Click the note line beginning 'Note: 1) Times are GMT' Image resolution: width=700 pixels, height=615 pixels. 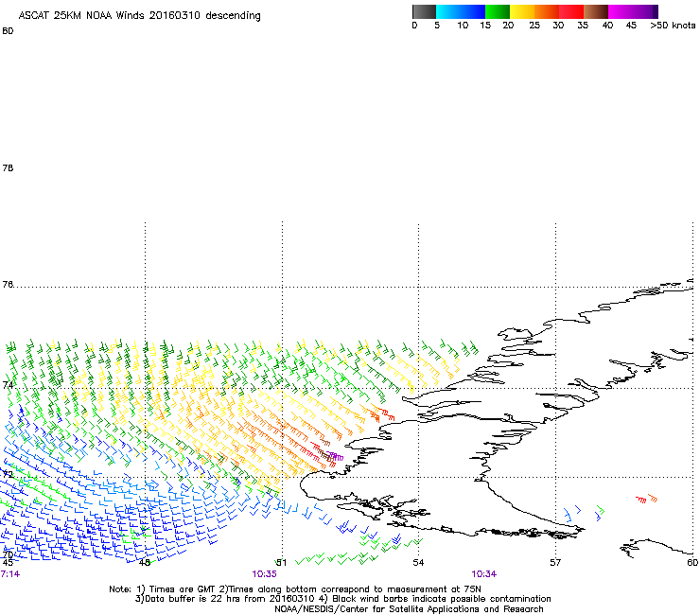[x=295, y=589]
